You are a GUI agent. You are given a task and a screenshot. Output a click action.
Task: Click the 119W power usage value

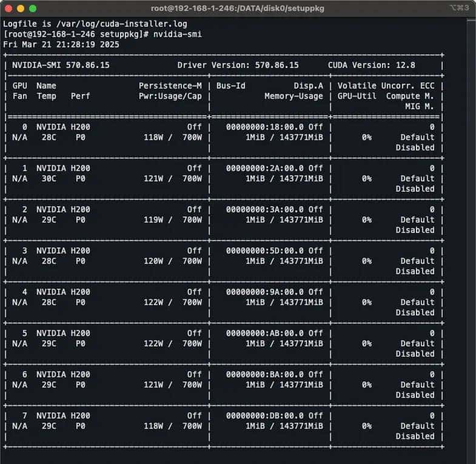coord(153,220)
